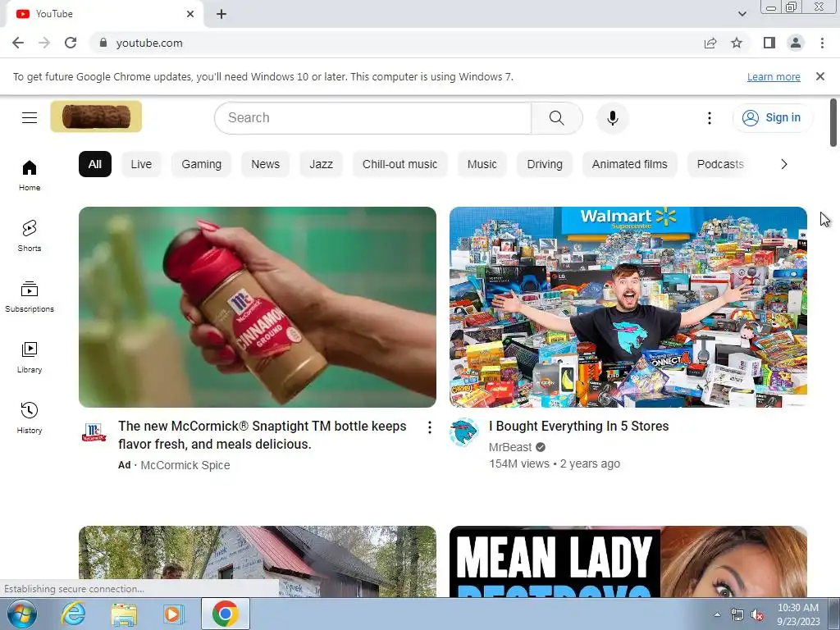Open I Bought Everything In 5 Stores title
The width and height of the screenshot is (840, 630).
[x=578, y=427]
